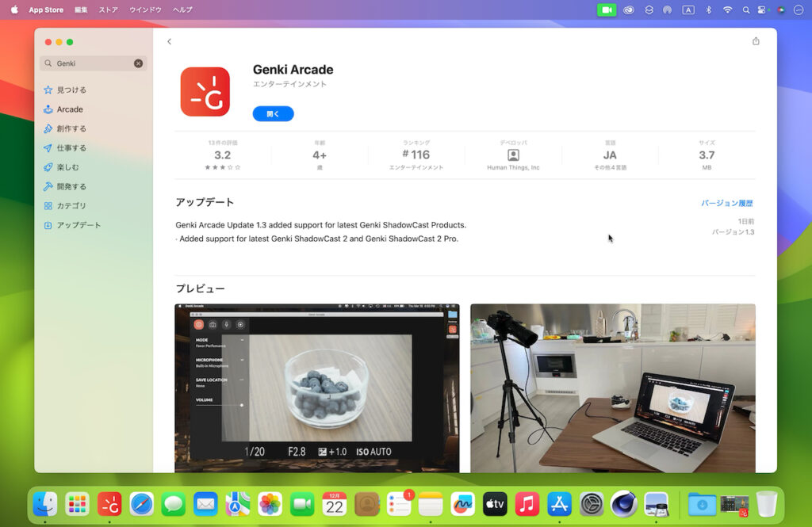Click the Human Things, Inc developer link
The image size is (812, 527).
coord(513,167)
